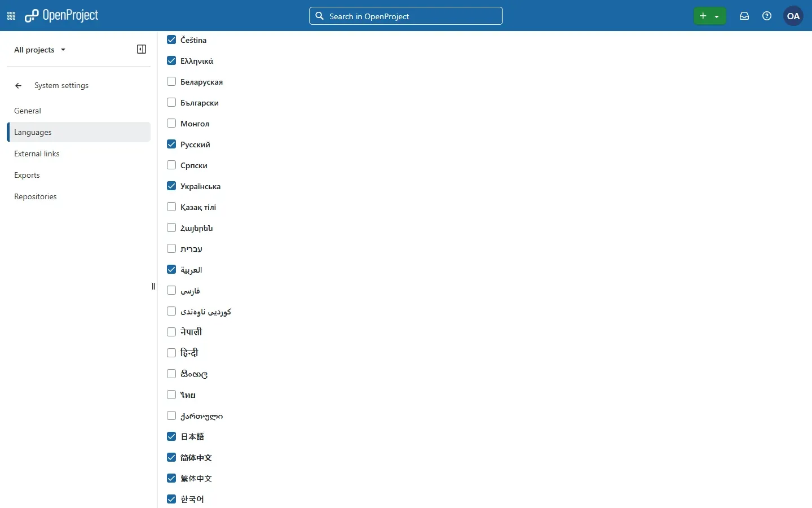Enable the हिन्दी language checkbox
The width and height of the screenshot is (812, 508).
[x=171, y=353]
